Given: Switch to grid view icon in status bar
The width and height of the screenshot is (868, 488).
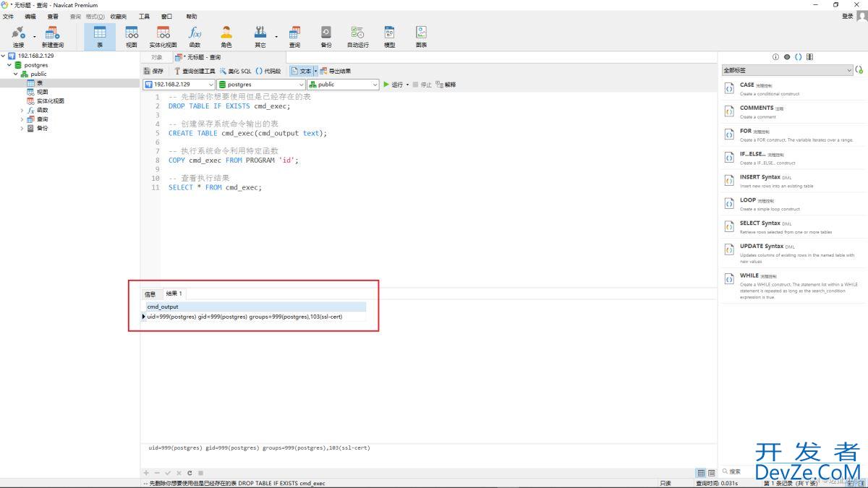Looking at the screenshot, I should click(701, 473).
